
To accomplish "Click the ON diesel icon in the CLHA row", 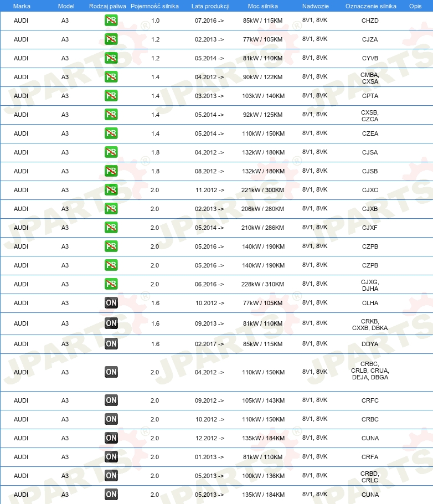I will click(x=111, y=303).
